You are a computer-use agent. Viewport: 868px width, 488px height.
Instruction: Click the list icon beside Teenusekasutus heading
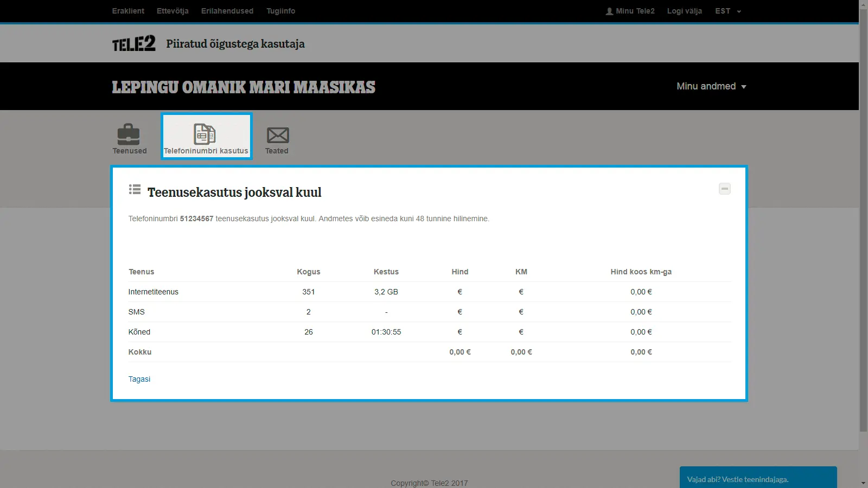click(x=135, y=189)
